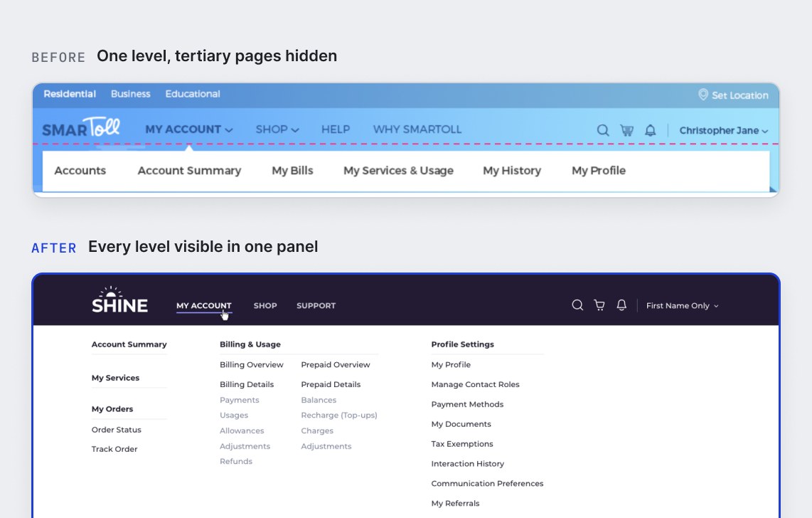The width and height of the screenshot is (812, 518).
Task: Open My Services & Usage submenu item
Action: [x=398, y=171]
